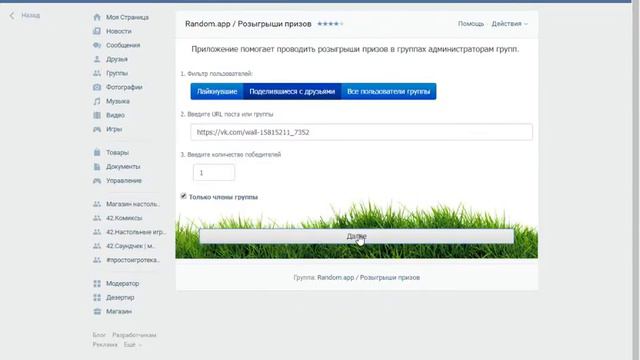Click the apps grid icon beside Модератор
The width and height of the screenshot is (640, 360).
97,283
